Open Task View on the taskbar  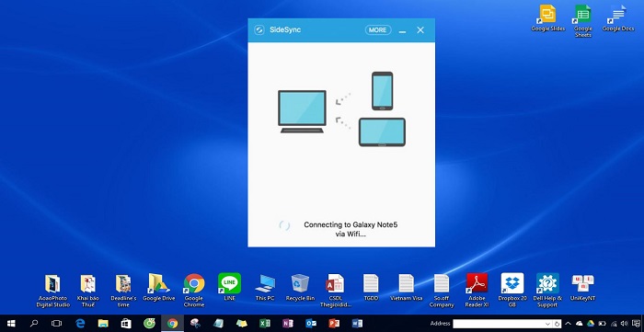click(57, 324)
